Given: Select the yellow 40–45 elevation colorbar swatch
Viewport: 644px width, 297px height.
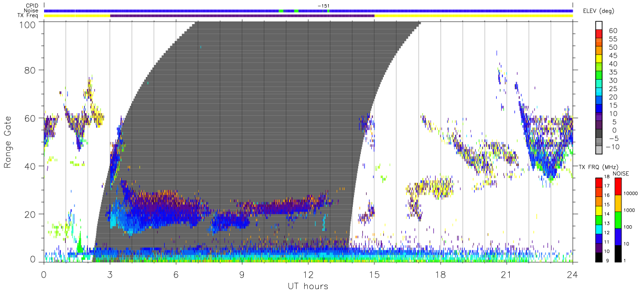Looking at the screenshot, I should click(599, 60).
